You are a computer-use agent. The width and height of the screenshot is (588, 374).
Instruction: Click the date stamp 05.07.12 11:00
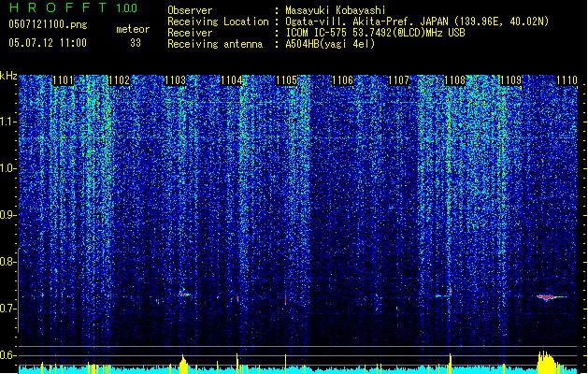point(48,43)
